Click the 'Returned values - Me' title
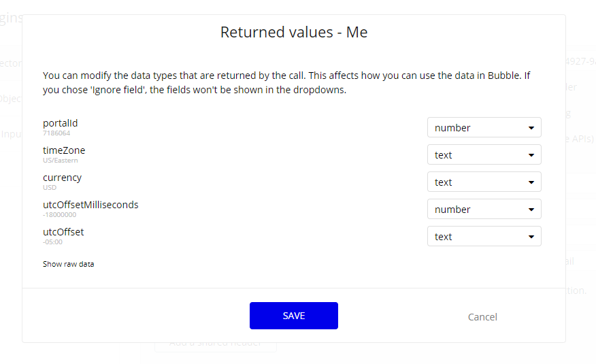Screen dimensions: 596x364 [x=294, y=32]
